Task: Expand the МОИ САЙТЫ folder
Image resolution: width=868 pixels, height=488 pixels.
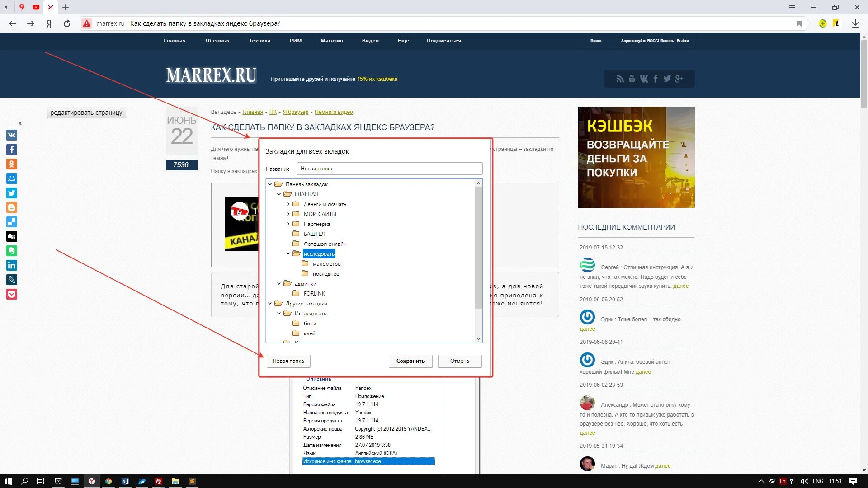Action: coord(288,214)
